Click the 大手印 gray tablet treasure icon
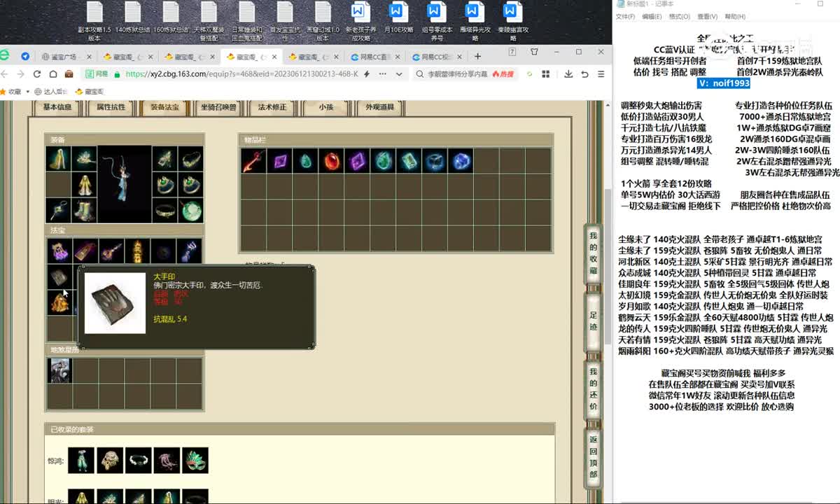Viewport: 840px width, 504px height. click(x=59, y=277)
